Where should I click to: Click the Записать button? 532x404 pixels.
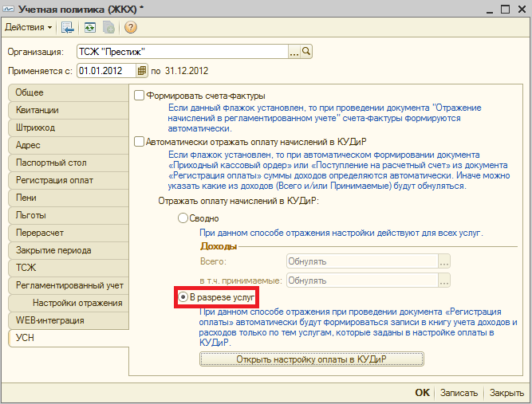[459, 393]
